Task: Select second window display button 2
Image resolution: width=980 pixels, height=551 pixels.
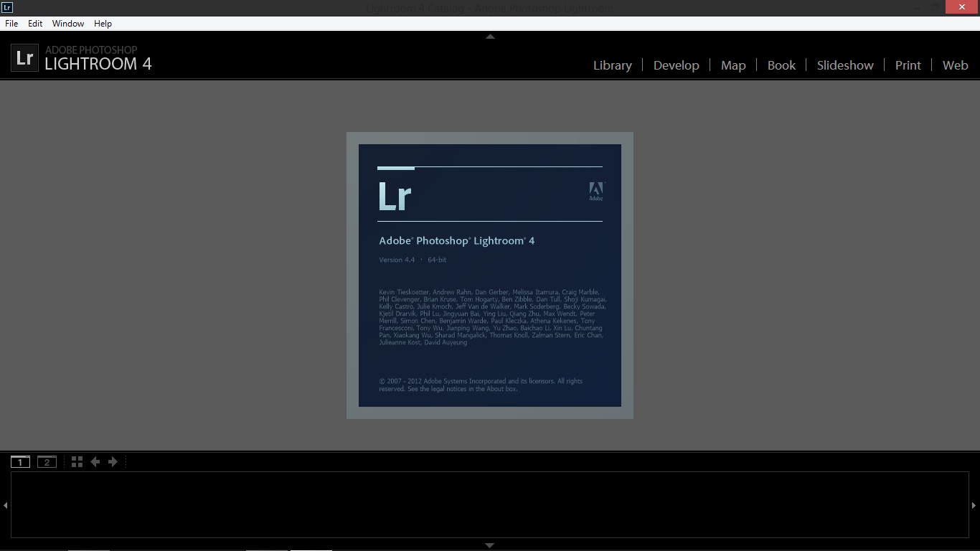Action: coord(47,461)
